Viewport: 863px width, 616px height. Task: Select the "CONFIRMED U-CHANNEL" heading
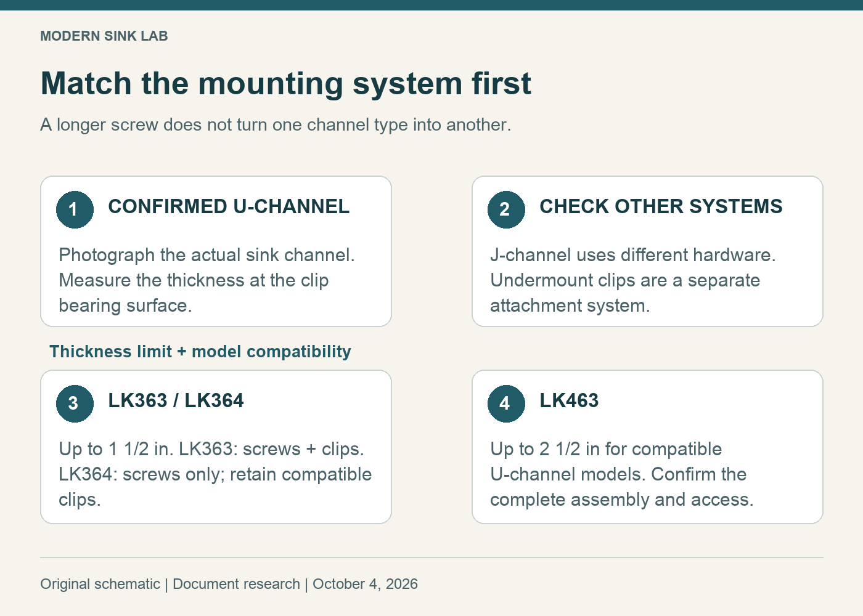click(229, 206)
